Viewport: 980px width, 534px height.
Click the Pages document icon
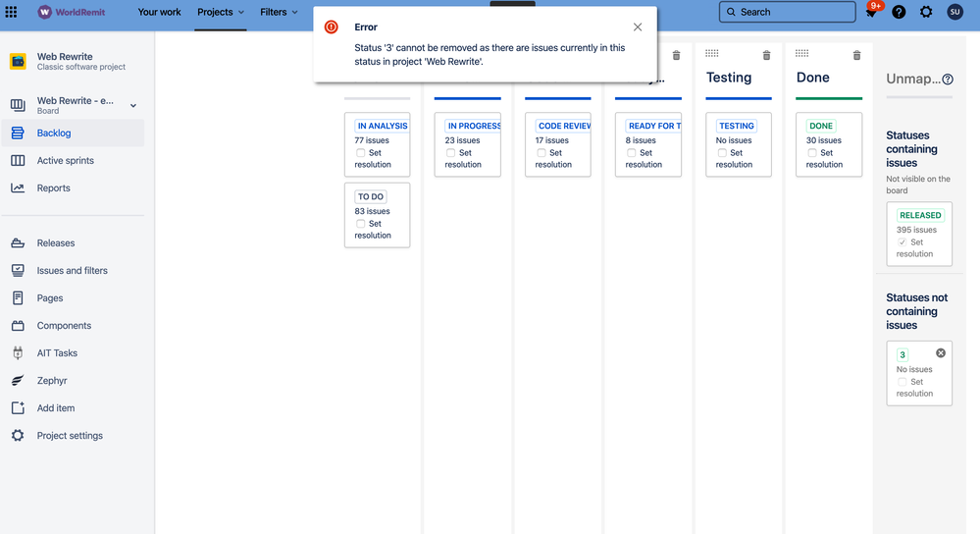pyautogui.click(x=18, y=298)
